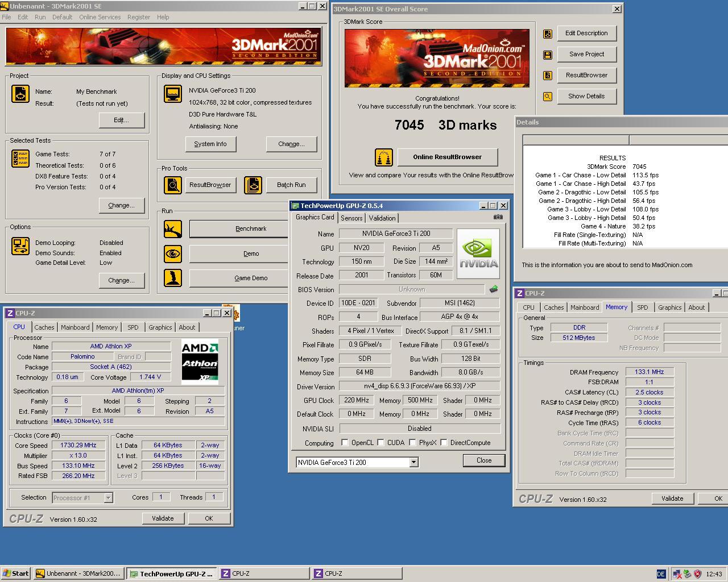Click the Online ResultBrowser people icon

(384, 157)
